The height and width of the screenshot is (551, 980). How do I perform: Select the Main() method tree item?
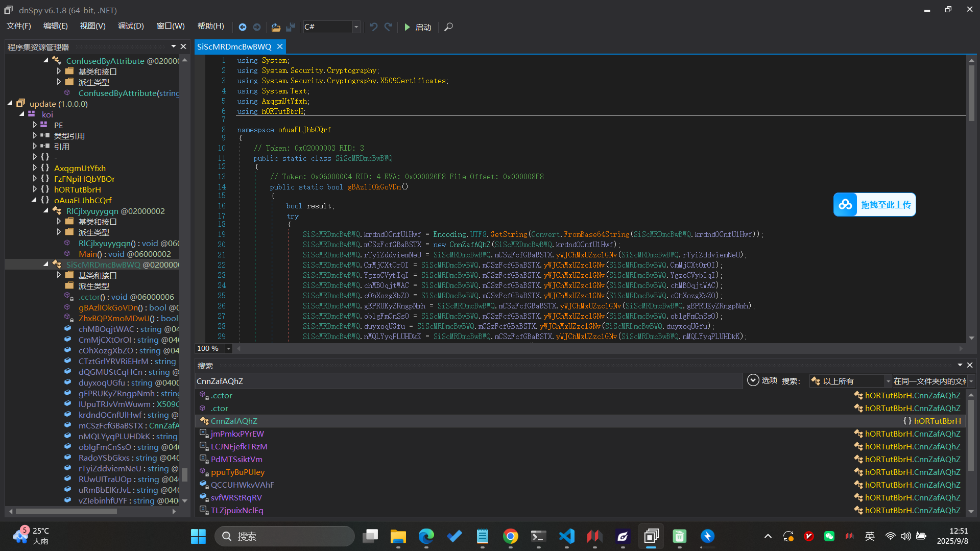(125, 254)
